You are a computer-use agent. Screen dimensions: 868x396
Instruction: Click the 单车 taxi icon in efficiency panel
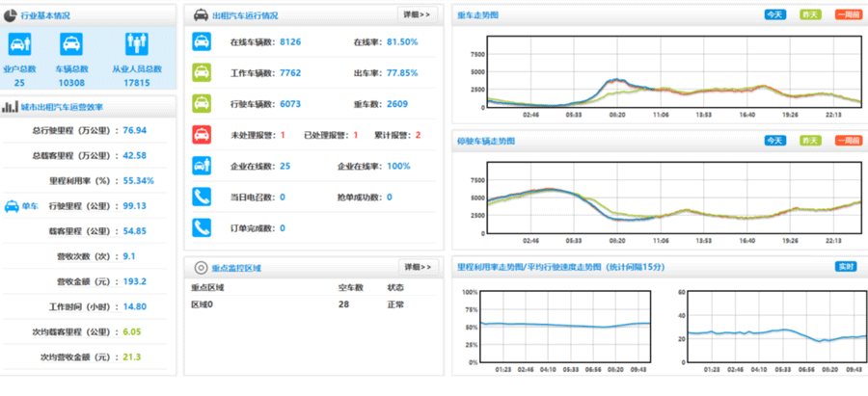(13, 206)
